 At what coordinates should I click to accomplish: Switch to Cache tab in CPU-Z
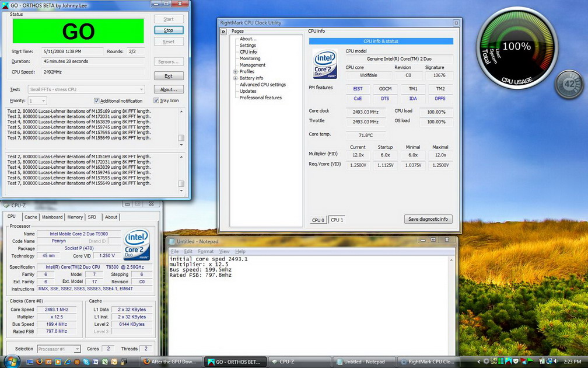click(31, 217)
